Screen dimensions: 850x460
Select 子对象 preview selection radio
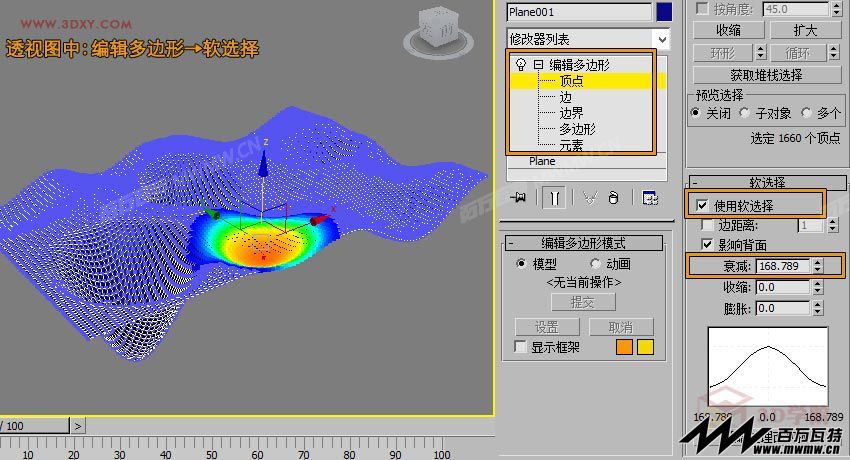click(x=745, y=113)
